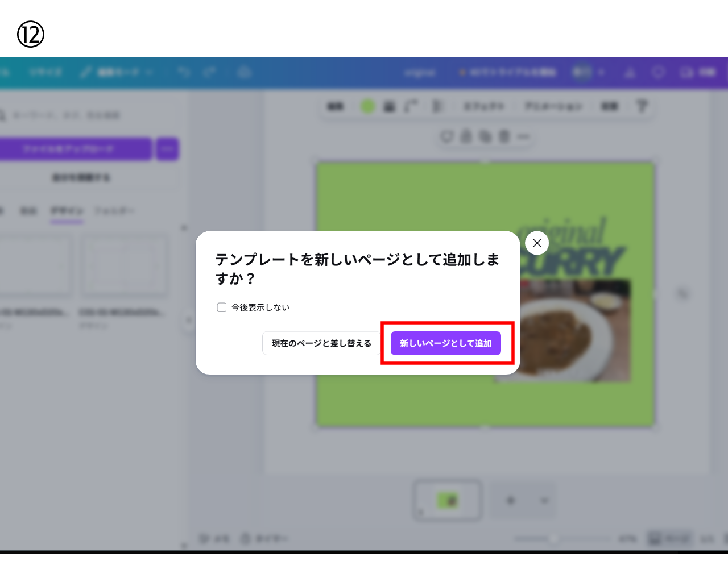The width and height of the screenshot is (728, 582).
Task: Click 新しいページとして追加 button
Action: (445, 343)
